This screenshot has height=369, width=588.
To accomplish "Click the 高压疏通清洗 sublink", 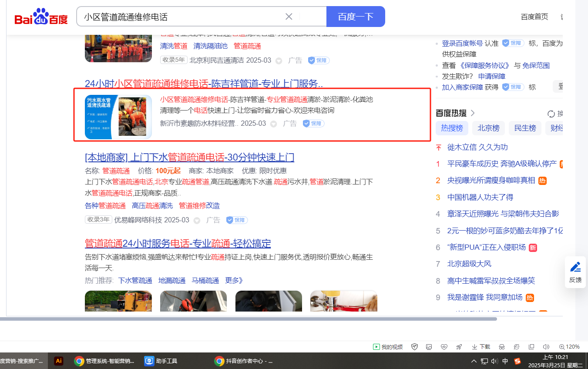I will point(152,206).
